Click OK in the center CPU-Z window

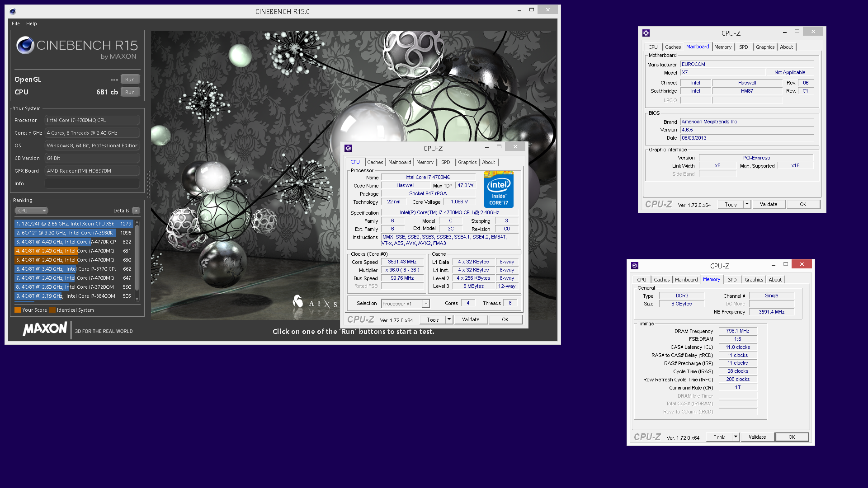tap(505, 319)
